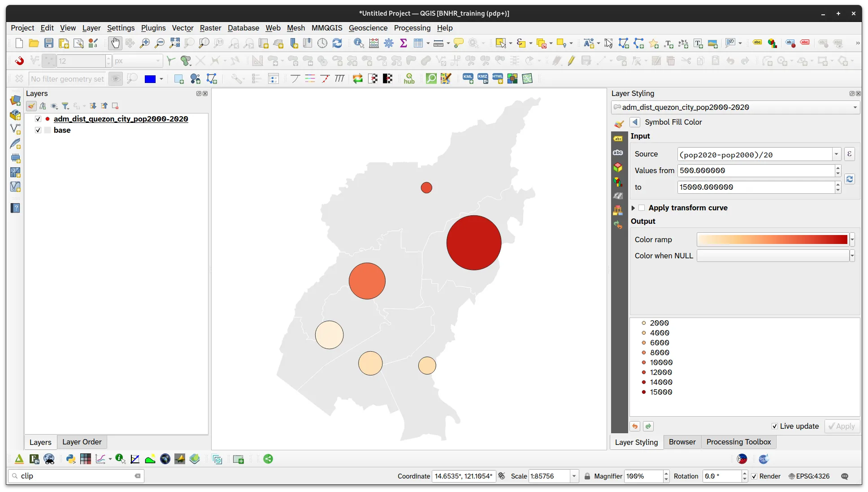Click the Save Project icon
Screen dimensions: 868x492
(49, 43)
